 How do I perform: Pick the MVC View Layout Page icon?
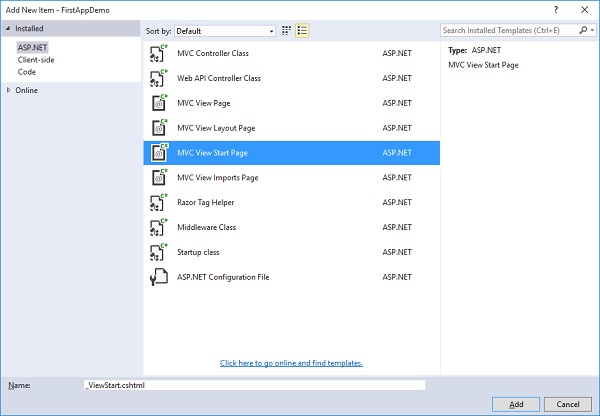[157, 128]
